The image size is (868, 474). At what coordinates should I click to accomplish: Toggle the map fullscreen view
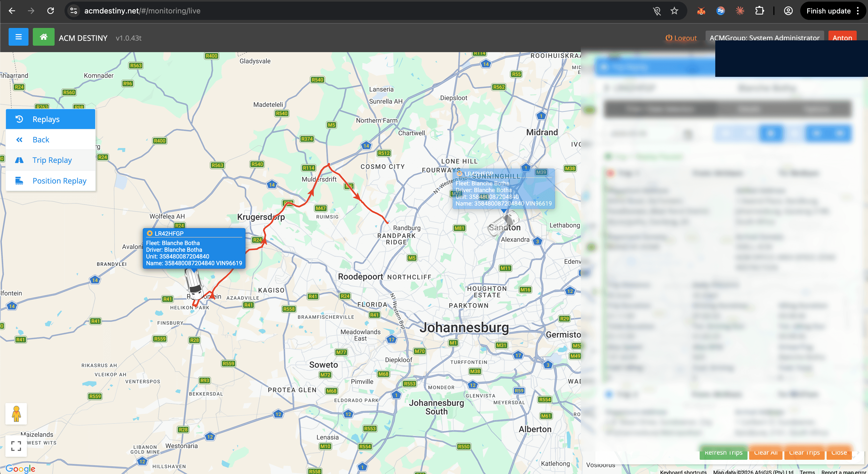pyautogui.click(x=16, y=446)
